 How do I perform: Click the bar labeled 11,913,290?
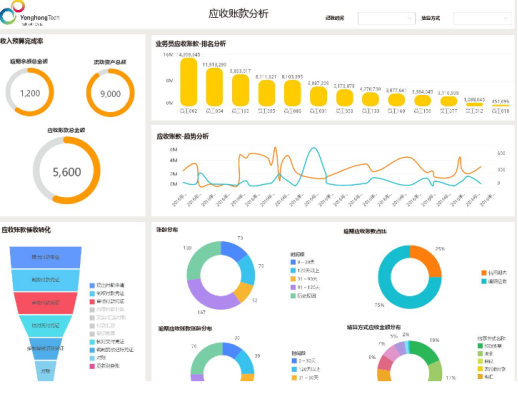tap(214, 87)
